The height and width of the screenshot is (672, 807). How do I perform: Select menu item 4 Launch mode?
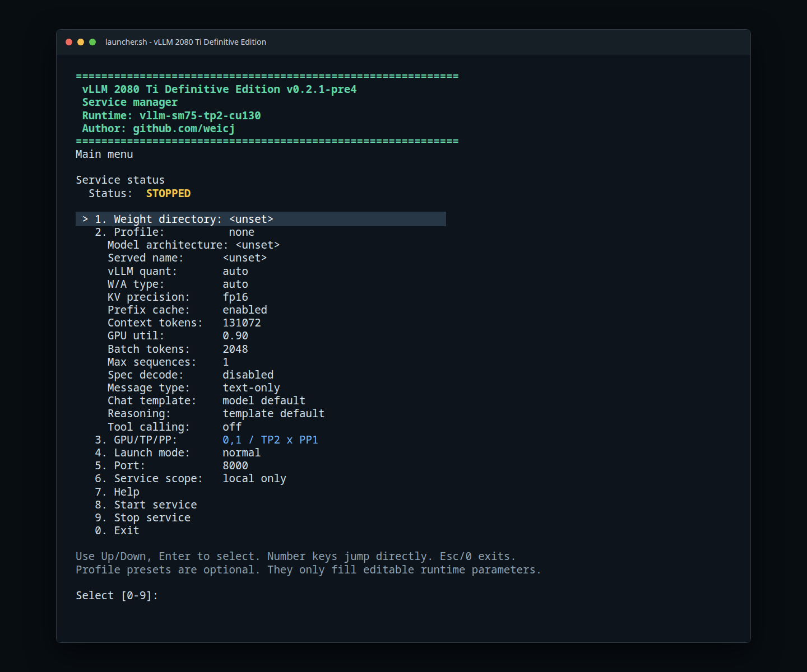click(x=178, y=453)
